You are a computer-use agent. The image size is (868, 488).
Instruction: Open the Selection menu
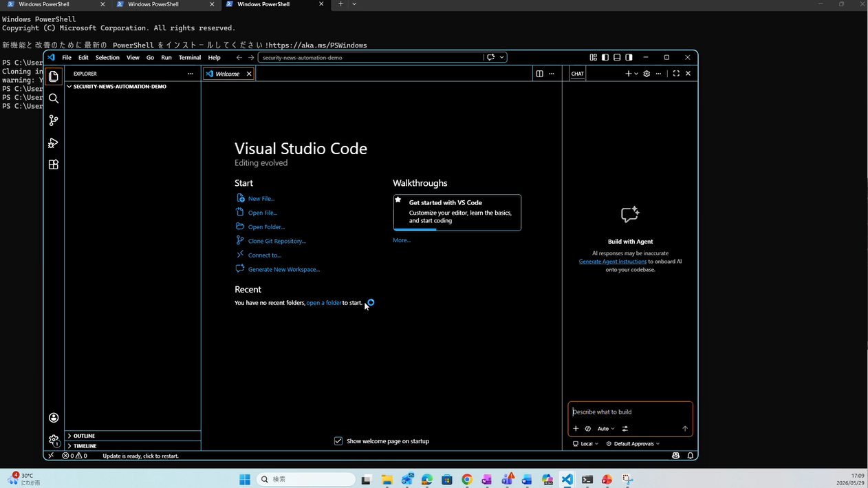107,58
